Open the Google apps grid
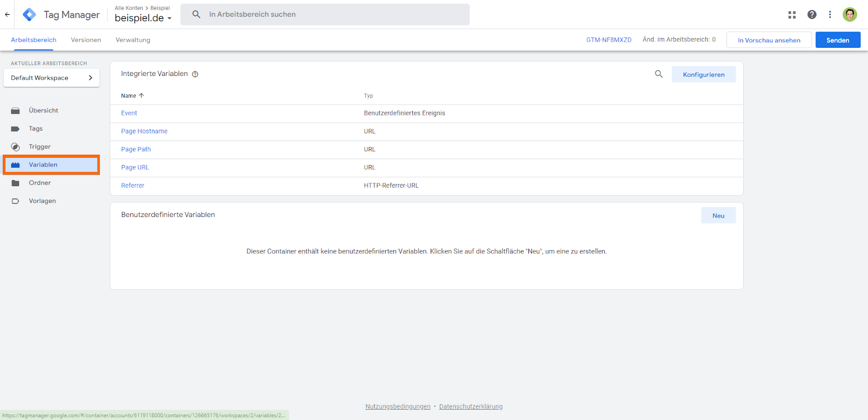 [x=792, y=15]
